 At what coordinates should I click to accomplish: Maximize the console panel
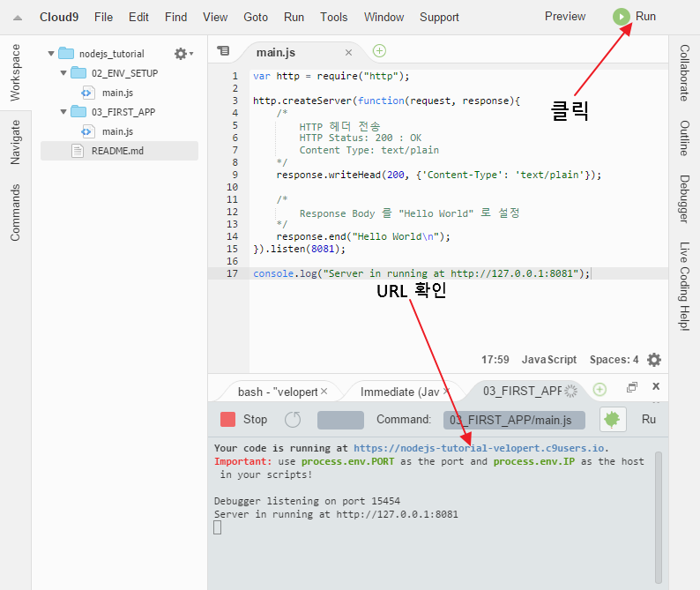631,388
